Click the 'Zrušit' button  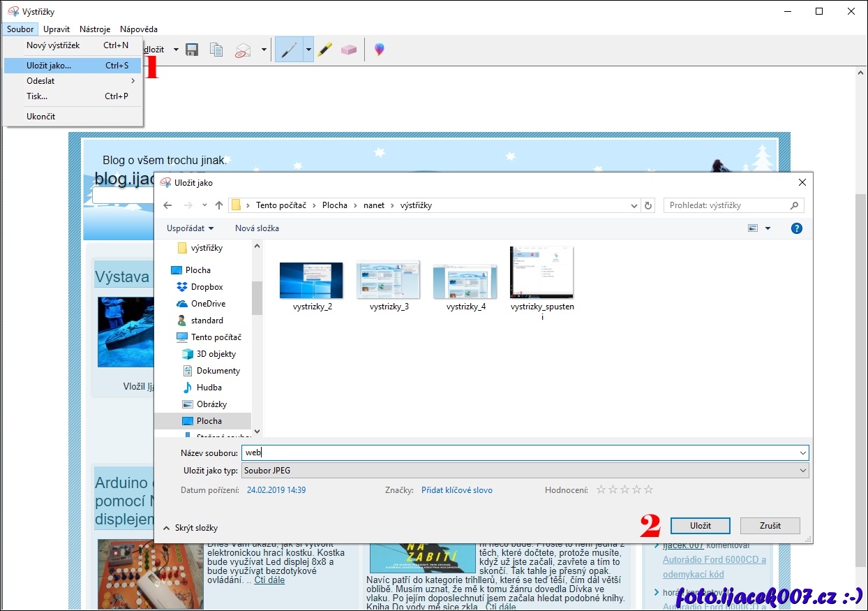click(x=770, y=525)
